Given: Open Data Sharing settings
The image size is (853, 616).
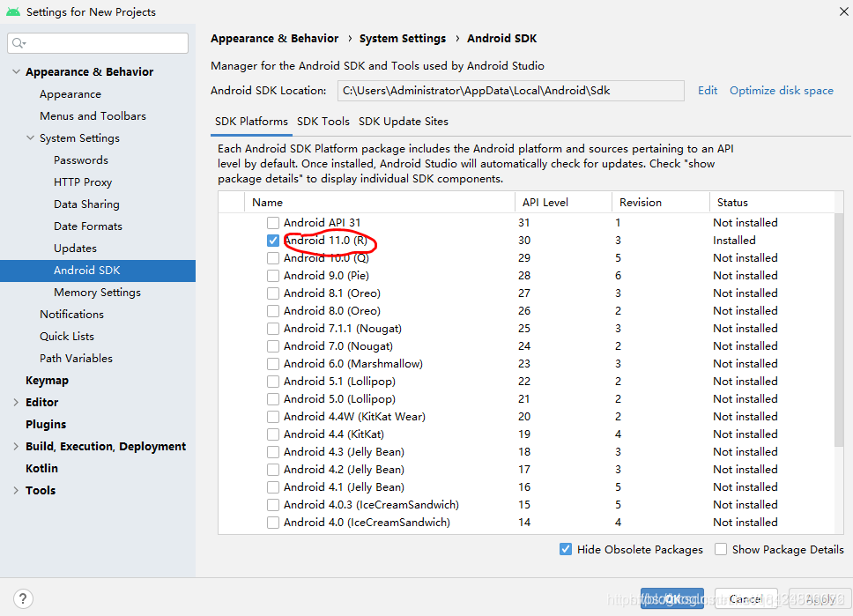Looking at the screenshot, I should tap(86, 204).
